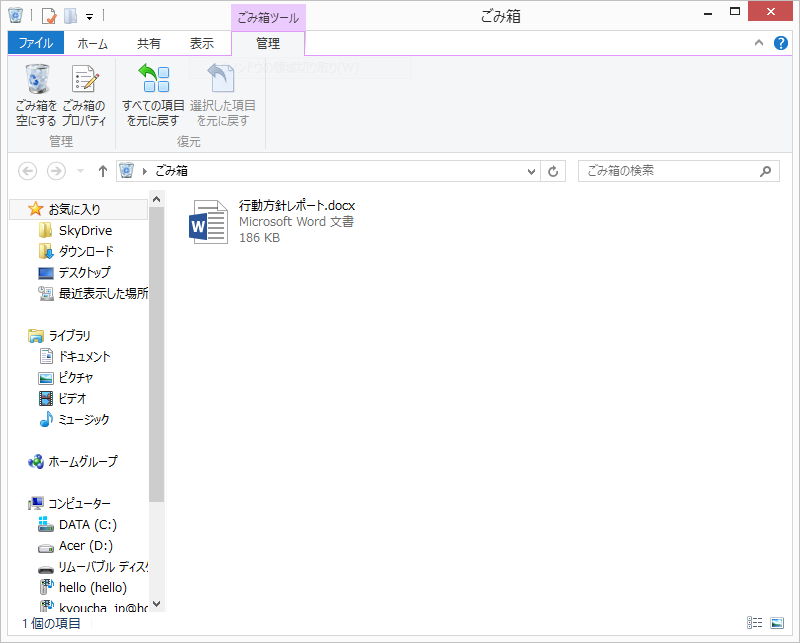Click the Refresh button beside address bar
The height and width of the screenshot is (643, 800).
click(x=555, y=171)
